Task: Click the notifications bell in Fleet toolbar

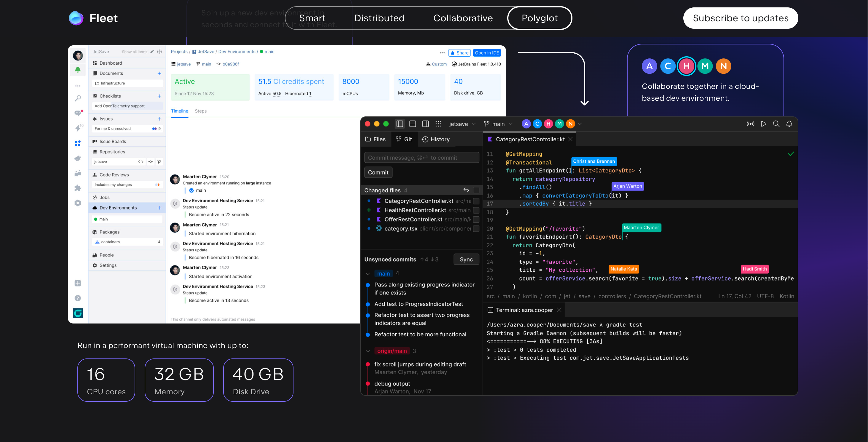Action: (x=789, y=124)
